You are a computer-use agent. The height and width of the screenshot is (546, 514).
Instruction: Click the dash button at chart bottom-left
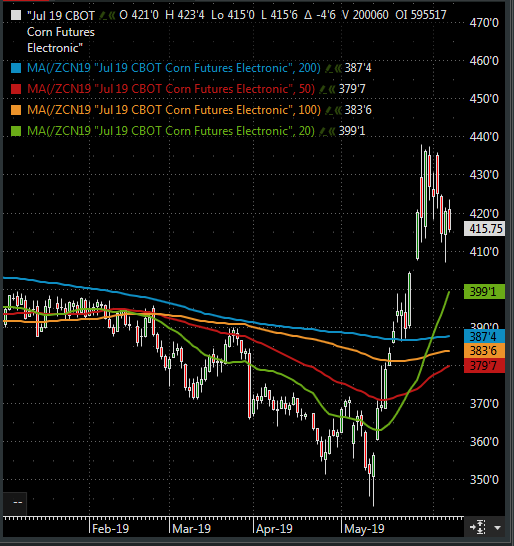point(15,503)
